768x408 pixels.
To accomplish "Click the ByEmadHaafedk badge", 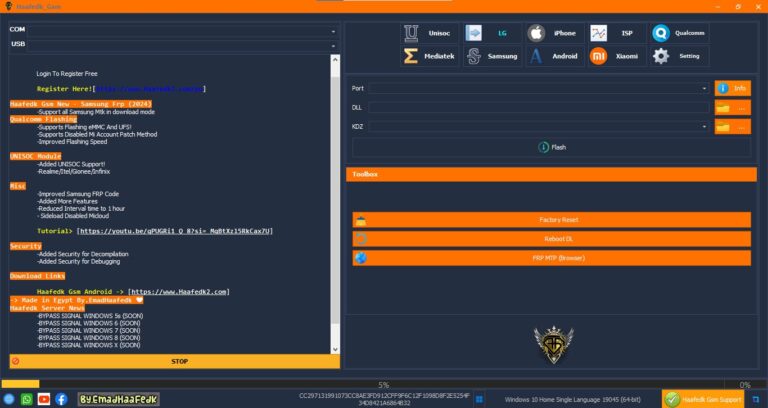I will 119,400.
